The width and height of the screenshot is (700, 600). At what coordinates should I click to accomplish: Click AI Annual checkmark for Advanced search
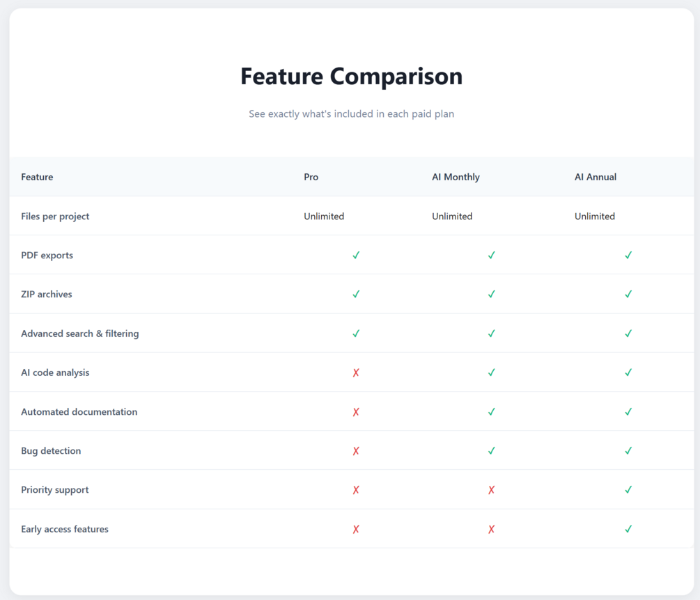click(x=628, y=333)
